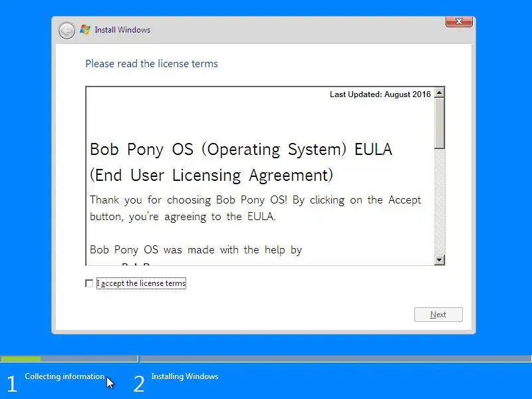Image resolution: width=532 pixels, height=399 pixels.
Task: Click the green setup progress bar
Action: tap(21, 358)
